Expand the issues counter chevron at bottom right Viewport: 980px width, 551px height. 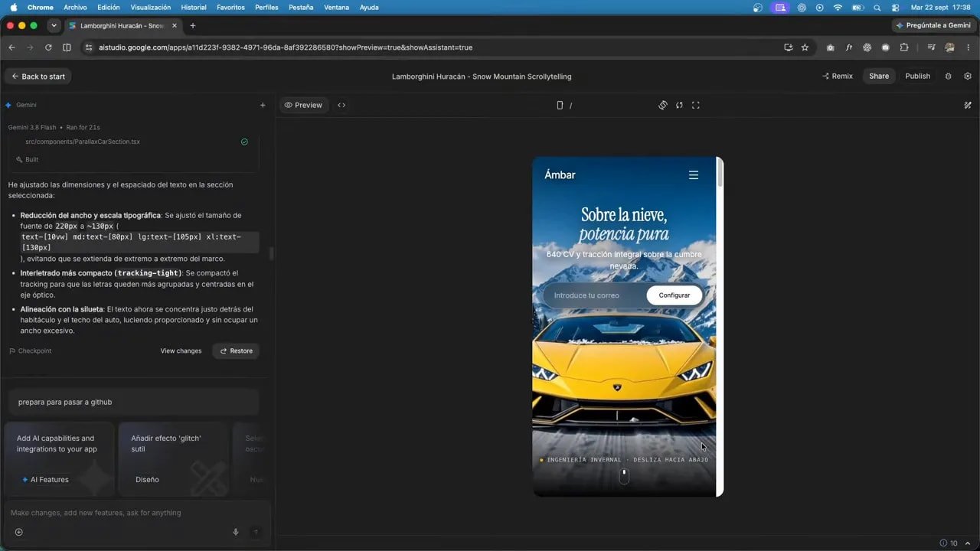click(968, 543)
